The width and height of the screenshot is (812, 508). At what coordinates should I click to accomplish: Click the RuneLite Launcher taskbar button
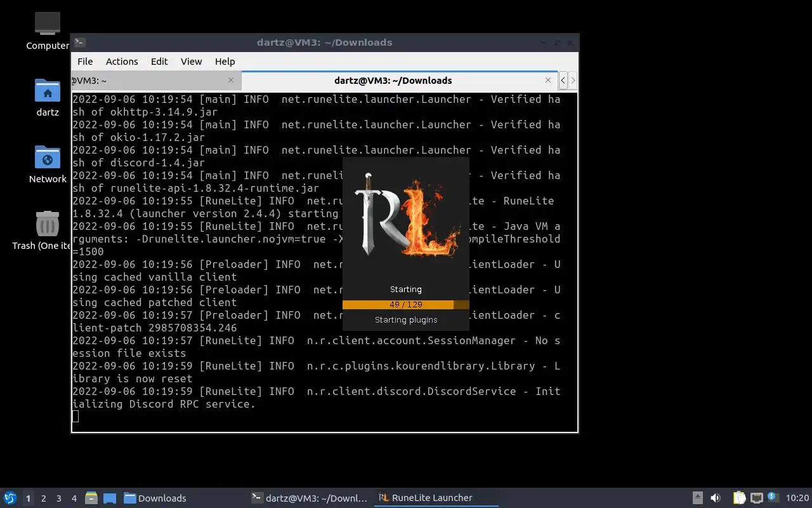(436, 498)
